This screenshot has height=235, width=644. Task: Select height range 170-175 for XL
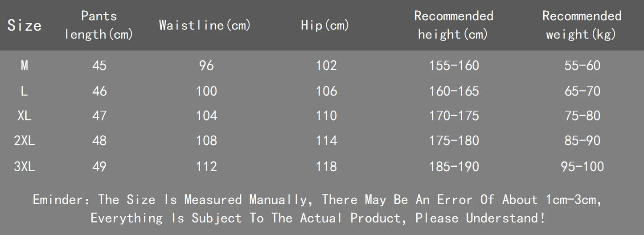(454, 116)
